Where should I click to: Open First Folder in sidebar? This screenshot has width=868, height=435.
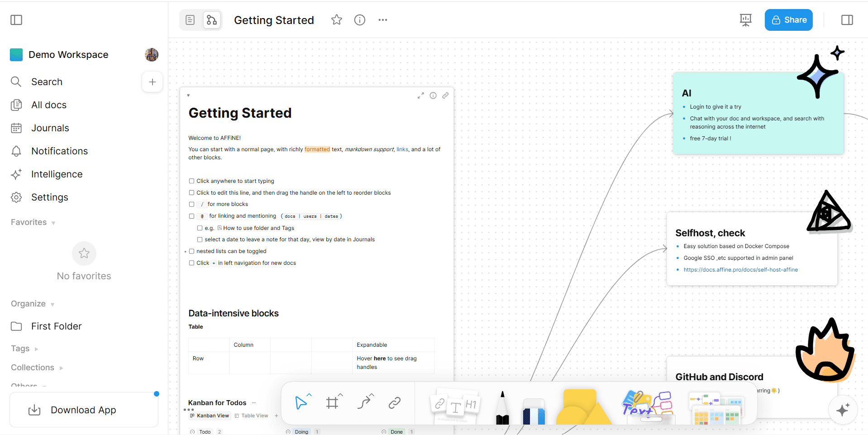click(x=84, y=326)
